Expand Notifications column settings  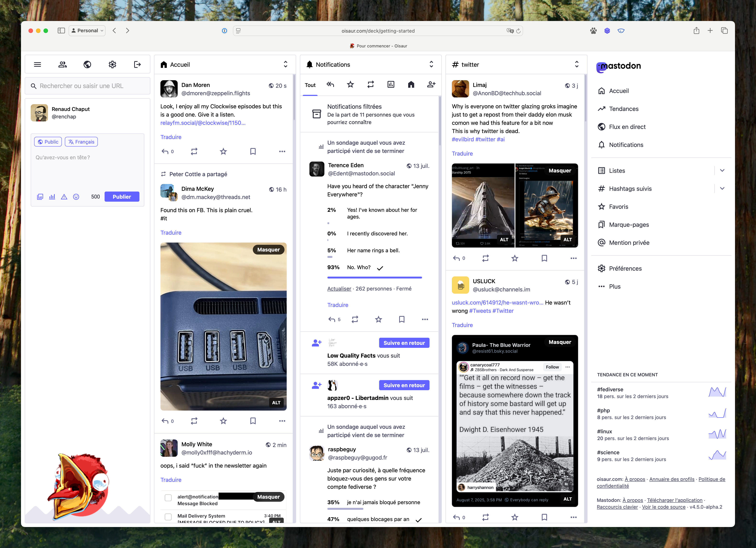coord(431,64)
